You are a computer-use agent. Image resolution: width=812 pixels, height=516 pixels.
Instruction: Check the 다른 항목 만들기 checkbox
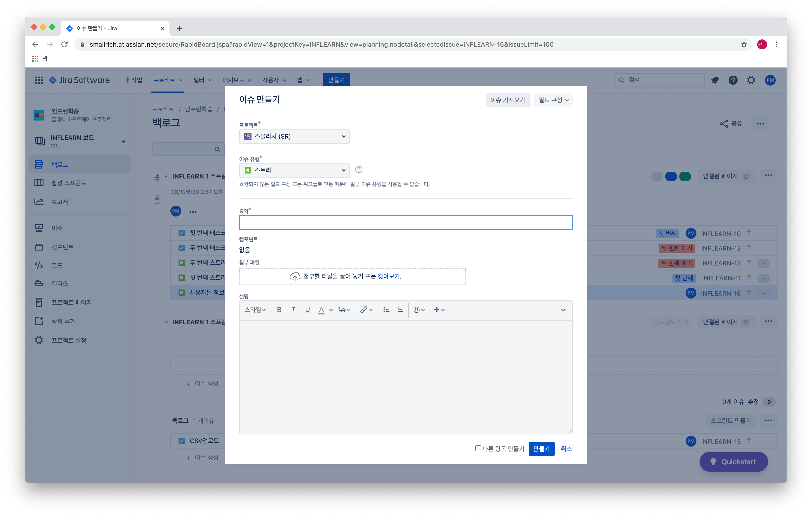pos(478,448)
